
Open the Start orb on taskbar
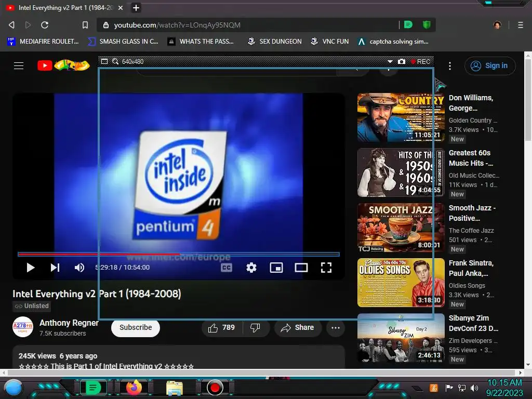(x=14, y=388)
